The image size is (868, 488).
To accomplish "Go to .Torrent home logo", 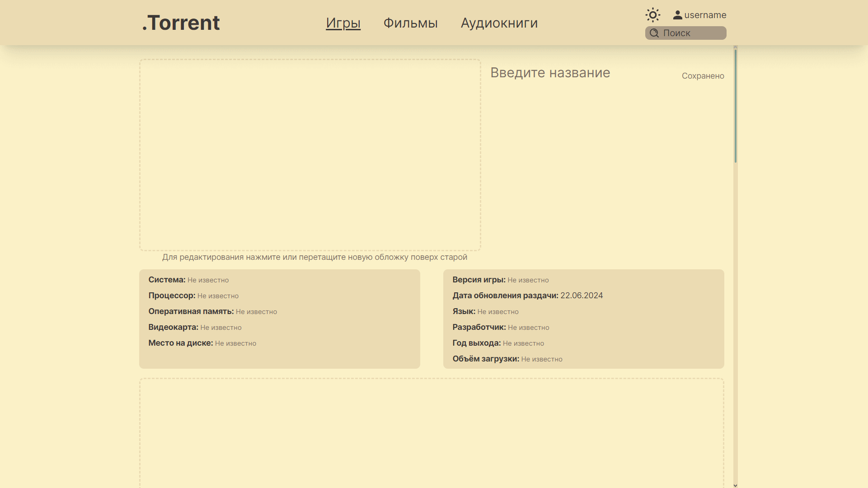I will pos(181,23).
